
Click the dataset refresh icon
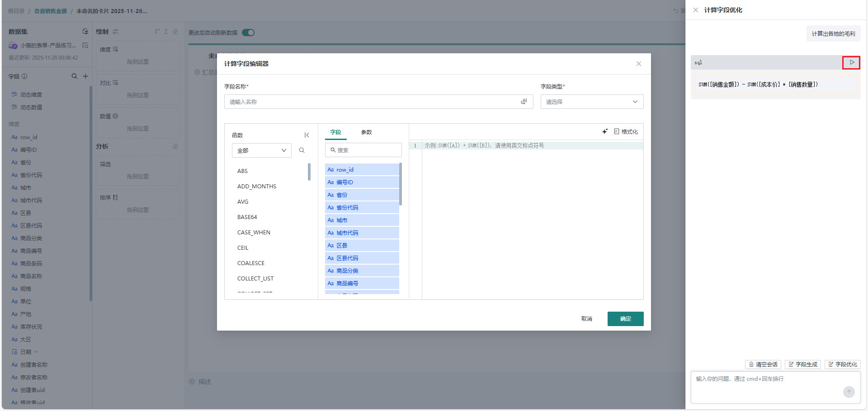coord(85,32)
